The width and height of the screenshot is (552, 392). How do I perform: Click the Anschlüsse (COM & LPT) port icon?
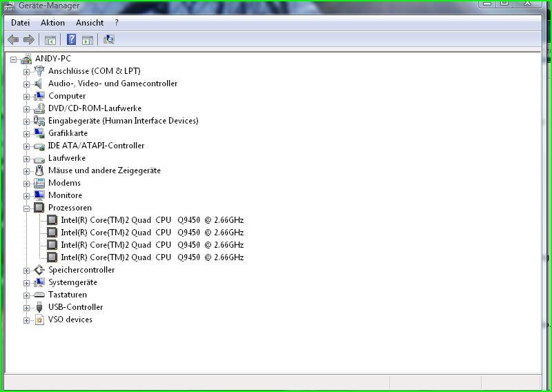point(39,71)
